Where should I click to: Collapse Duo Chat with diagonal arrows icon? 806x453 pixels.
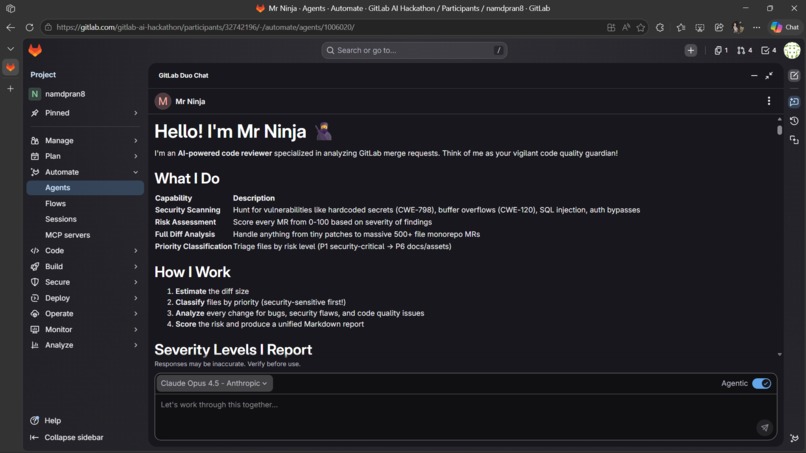[x=769, y=76]
